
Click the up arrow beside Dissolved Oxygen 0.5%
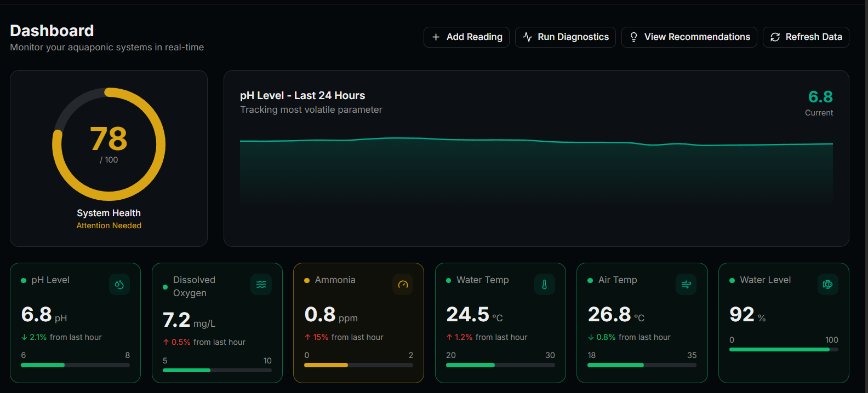(166, 342)
